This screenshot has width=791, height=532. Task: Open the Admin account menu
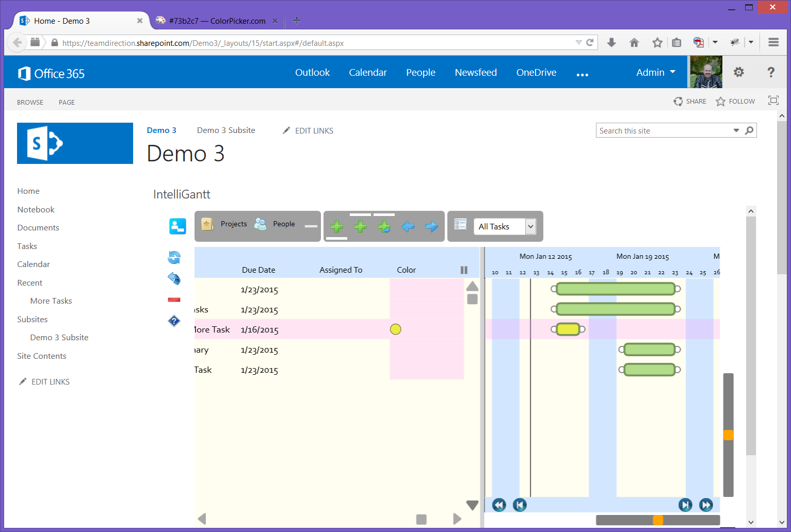click(x=654, y=72)
